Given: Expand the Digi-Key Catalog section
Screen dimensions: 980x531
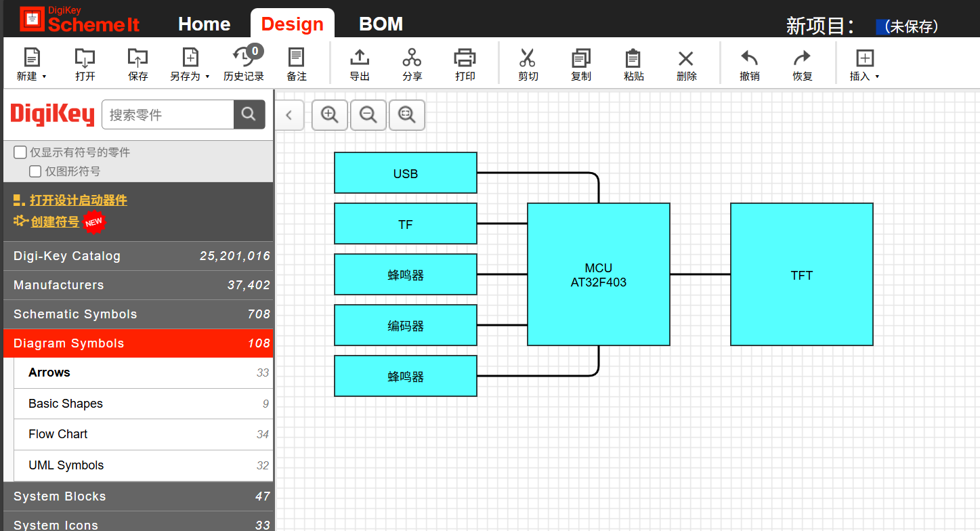Looking at the screenshot, I should point(138,256).
